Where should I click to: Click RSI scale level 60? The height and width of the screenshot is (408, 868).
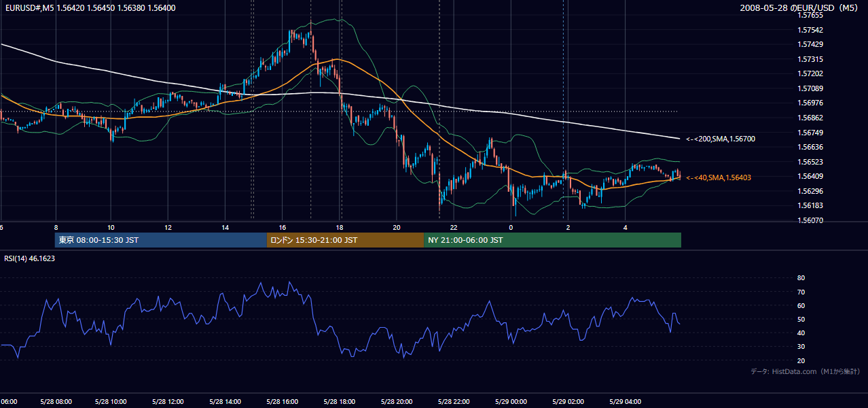pyautogui.click(x=801, y=305)
